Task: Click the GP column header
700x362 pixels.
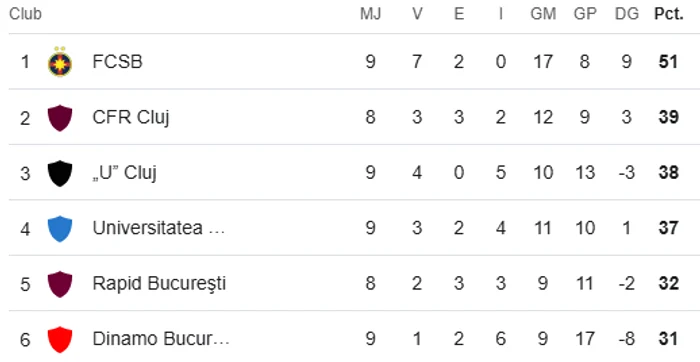Action: [585, 14]
